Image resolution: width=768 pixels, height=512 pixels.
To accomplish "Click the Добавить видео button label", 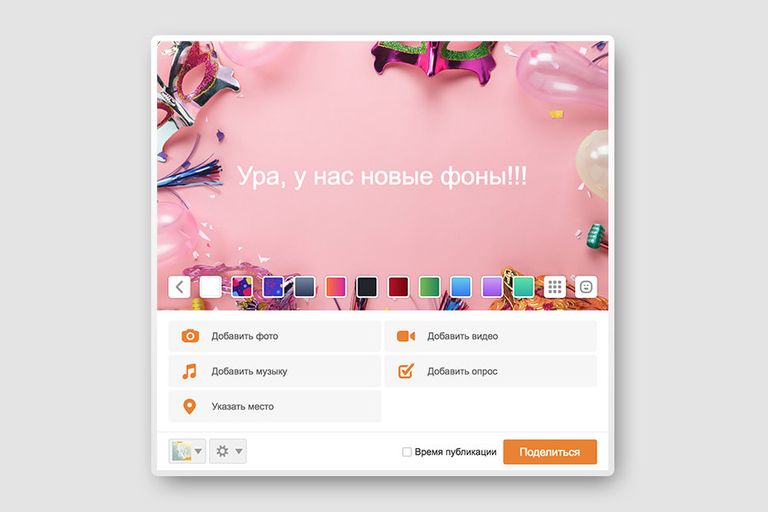I will (x=462, y=336).
